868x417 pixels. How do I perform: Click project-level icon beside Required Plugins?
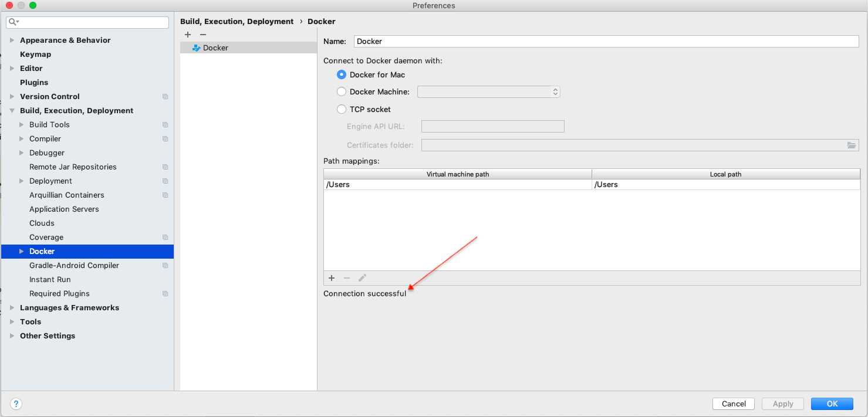[x=166, y=293]
